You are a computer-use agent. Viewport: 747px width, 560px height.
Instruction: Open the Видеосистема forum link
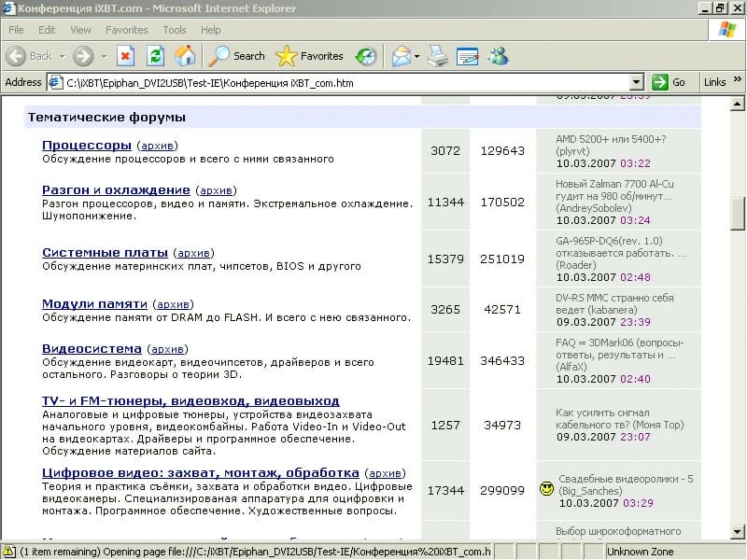click(x=92, y=349)
